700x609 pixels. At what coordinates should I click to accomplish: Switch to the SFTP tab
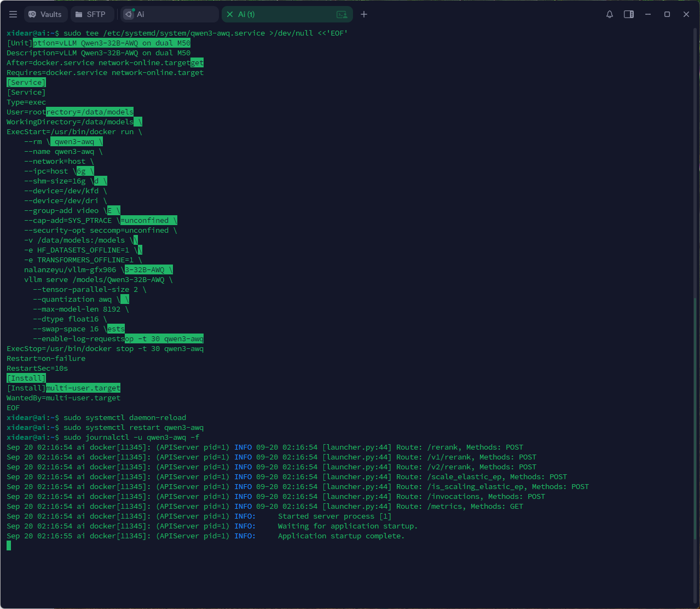(90, 14)
